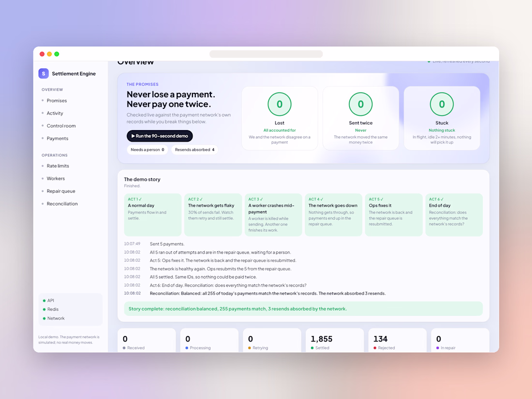
Task: Select Act 4 The network goes down card
Action: click(x=333, y=215)
